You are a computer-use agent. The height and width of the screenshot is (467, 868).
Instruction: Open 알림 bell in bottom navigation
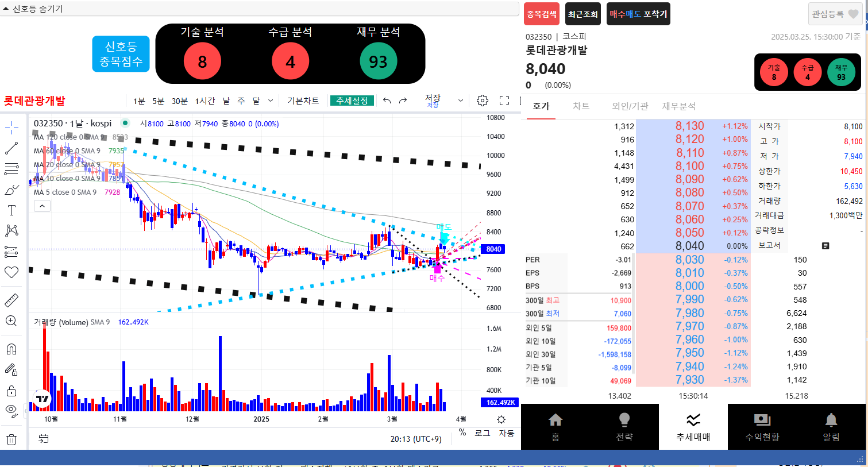tap(831, 427)
